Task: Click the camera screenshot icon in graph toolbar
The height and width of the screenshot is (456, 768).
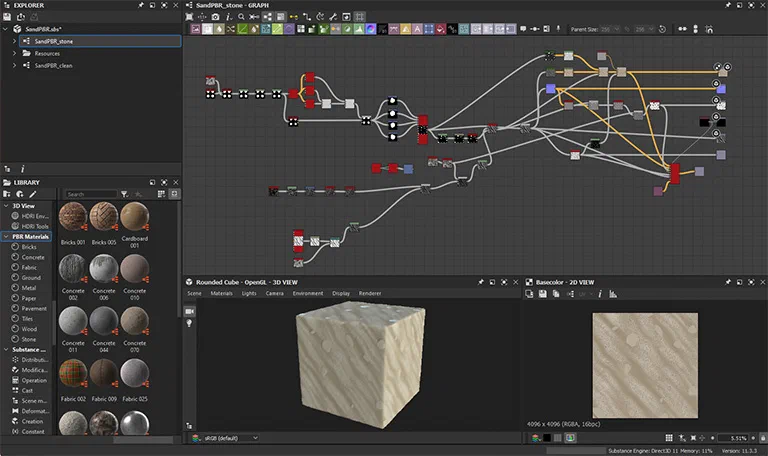Action: [x=215, y=17]
